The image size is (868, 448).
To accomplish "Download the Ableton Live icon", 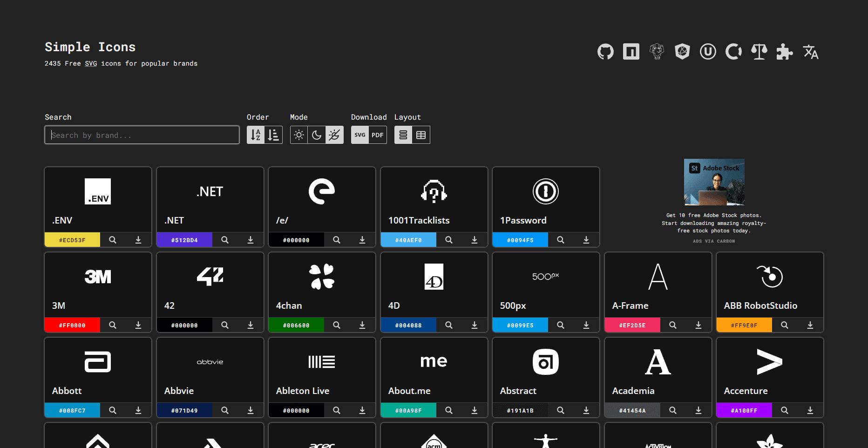I will [x=362, y=410].
